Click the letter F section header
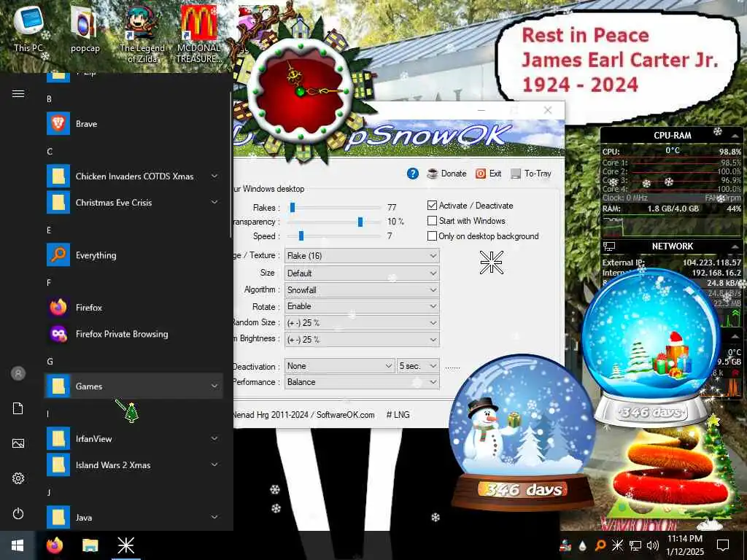The width and height of the screenshot is (747, 560). [x=49, y=283]
